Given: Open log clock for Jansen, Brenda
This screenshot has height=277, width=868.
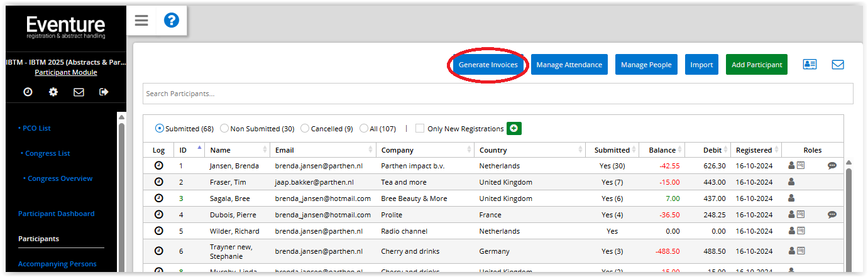Looking at the screenshot, I should tap(158, 166).
